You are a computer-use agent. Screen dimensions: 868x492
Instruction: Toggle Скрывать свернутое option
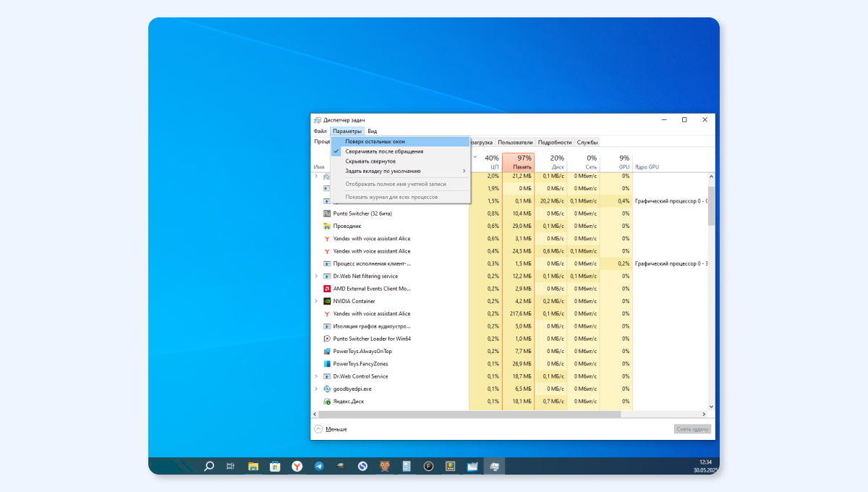(401, 161)
